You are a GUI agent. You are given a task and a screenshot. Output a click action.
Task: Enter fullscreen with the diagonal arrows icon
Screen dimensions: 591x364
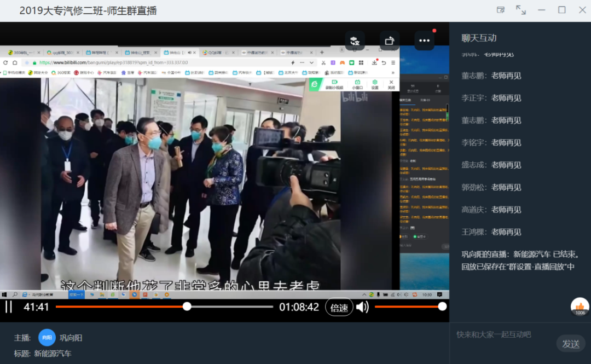(521, 10)
